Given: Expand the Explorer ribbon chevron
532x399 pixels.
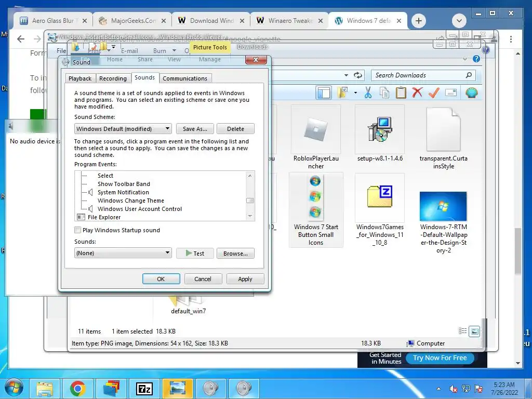Looking at the screenshot, I should pos(465,59).
